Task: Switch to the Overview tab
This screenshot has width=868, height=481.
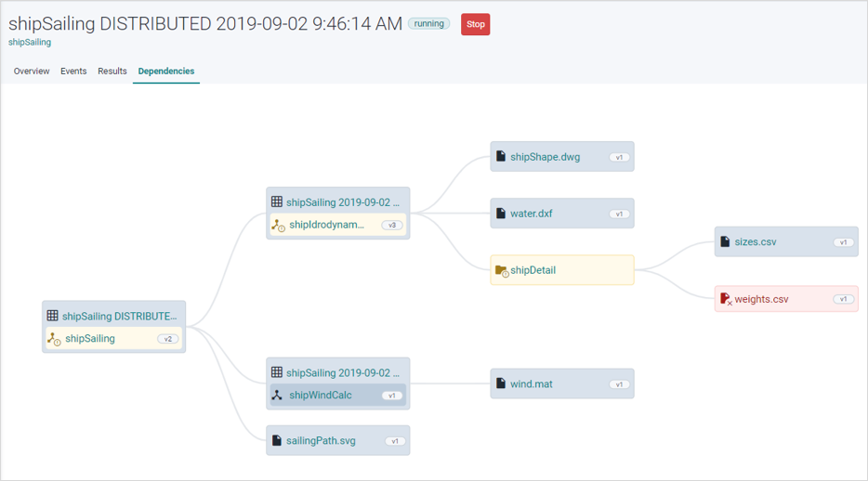Action: 32,71
